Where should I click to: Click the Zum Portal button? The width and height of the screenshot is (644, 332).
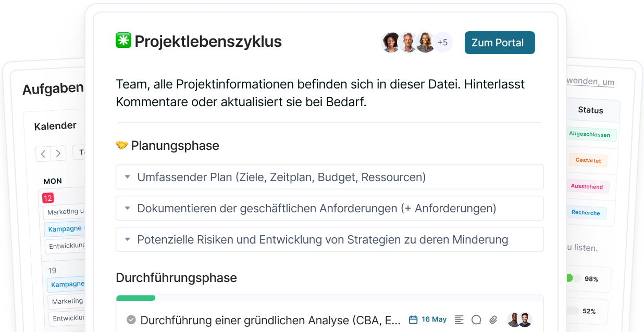(499, 43)
